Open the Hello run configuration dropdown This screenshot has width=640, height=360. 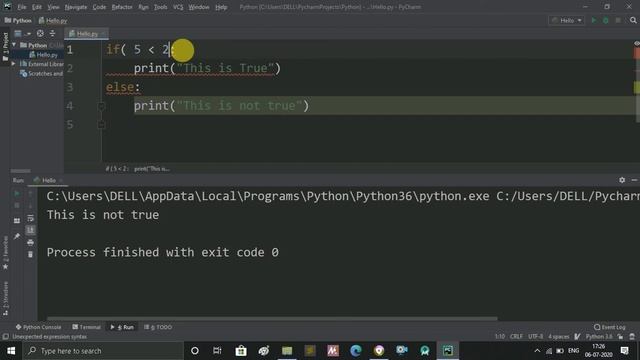coord(567,20)
